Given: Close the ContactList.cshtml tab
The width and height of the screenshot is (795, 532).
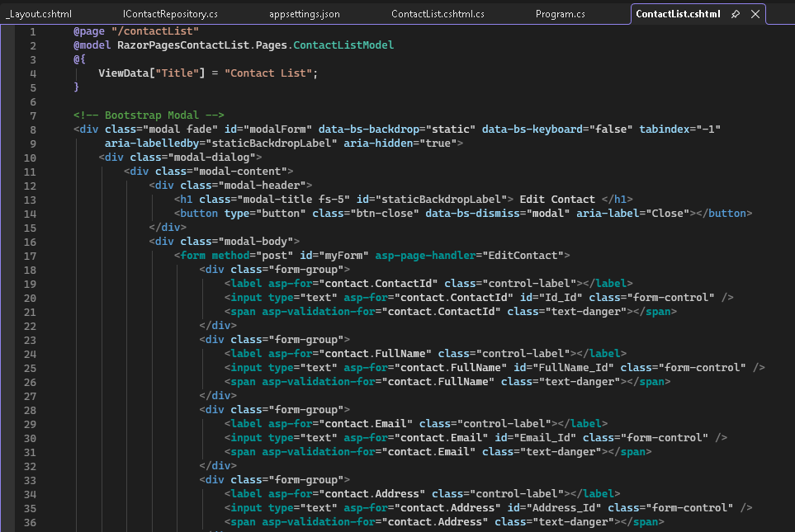Looking at the screenshot, I should [755, 14].
